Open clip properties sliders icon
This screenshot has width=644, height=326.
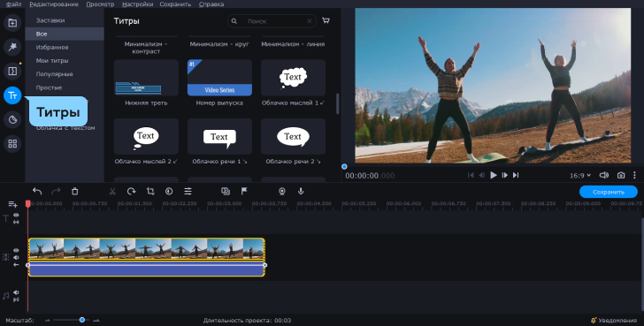click(x=188, y=191)
